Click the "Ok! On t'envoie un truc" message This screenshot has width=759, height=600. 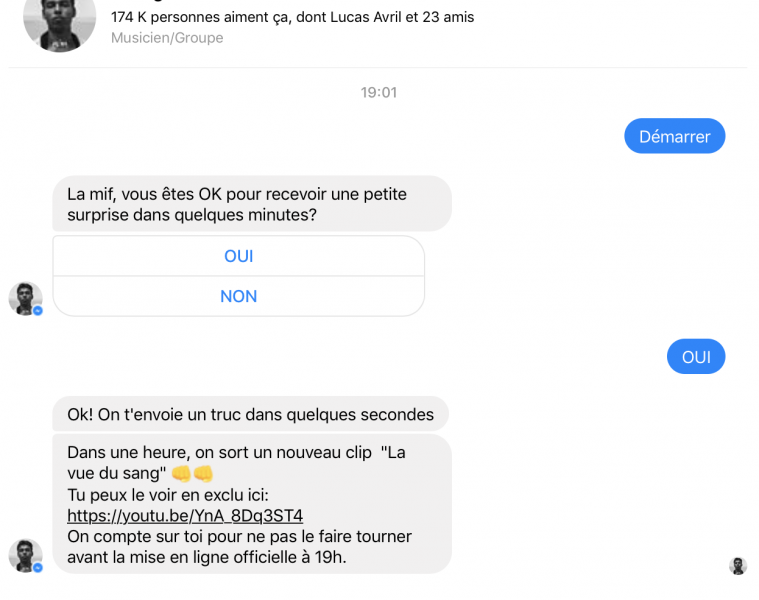coord(250,414)
